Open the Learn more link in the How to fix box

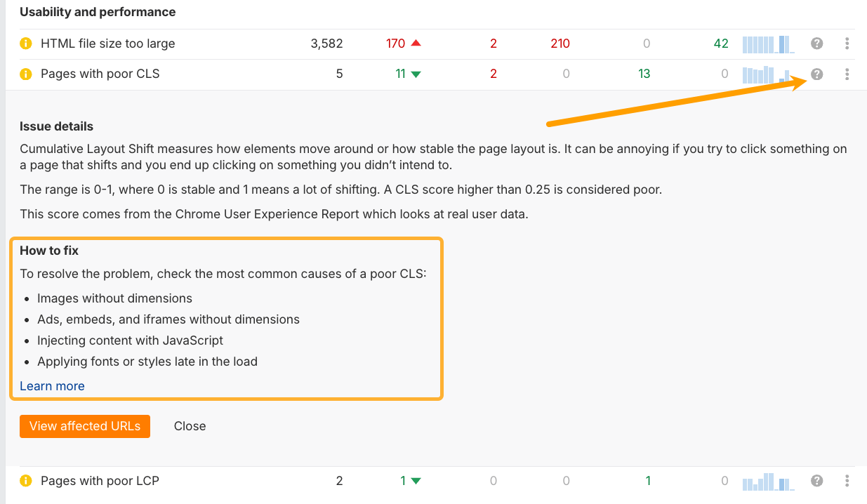tap(52, 385)
